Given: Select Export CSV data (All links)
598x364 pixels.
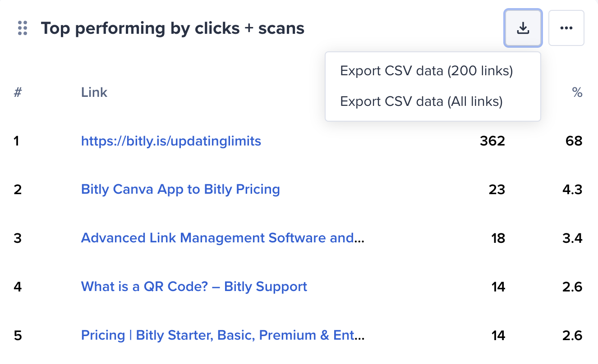Looking at the screenshot, I should point(421,101).
